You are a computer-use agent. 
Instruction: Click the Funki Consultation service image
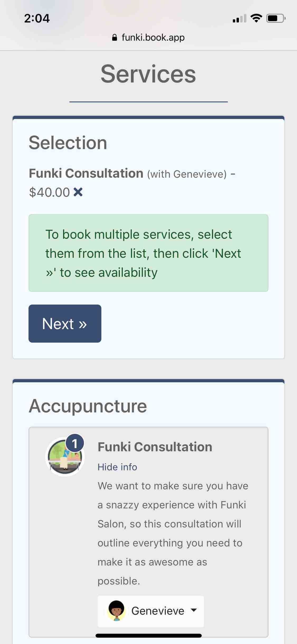point(65,457)
